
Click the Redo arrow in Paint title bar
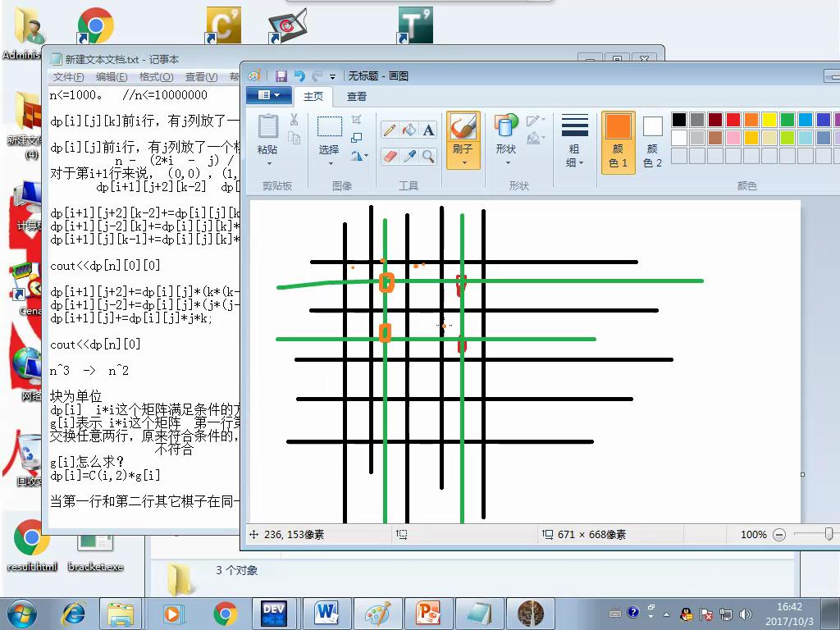(x=317, y=76)
